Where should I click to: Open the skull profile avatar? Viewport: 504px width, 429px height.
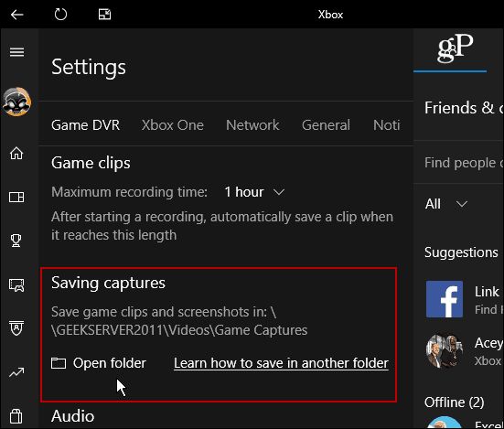[x=16, y=102]
